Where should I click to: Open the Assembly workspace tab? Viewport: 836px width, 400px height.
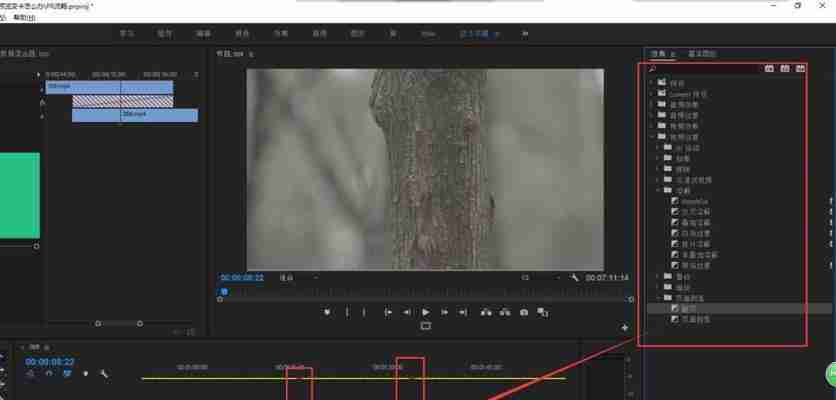click(x=164, y=34)
